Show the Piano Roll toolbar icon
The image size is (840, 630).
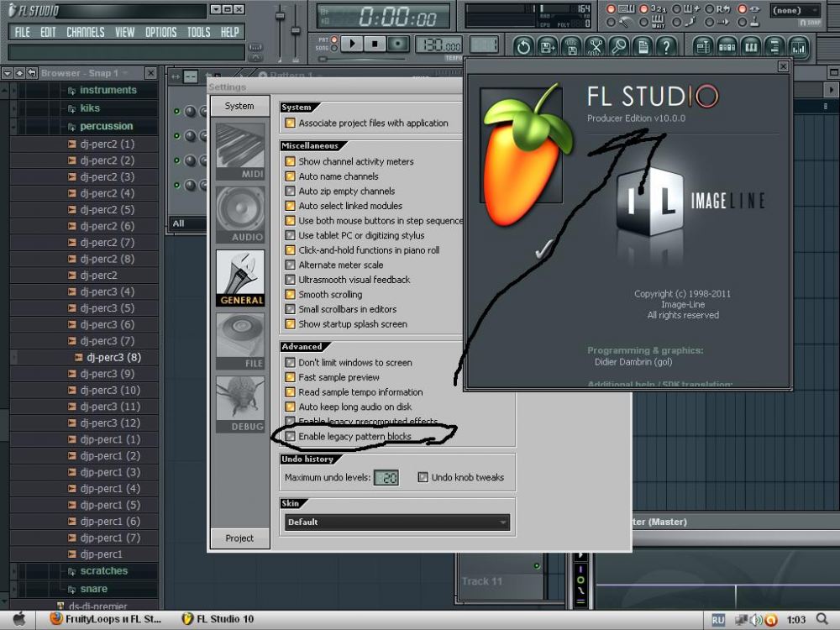pyautogui.click(x=750, y=47)
